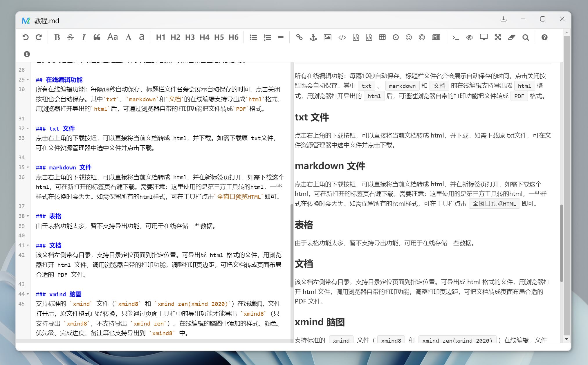588x365 pixels.
Task: Collapse the fold marker at line 29
Action: pyautogui.click(x=27, y=80)
